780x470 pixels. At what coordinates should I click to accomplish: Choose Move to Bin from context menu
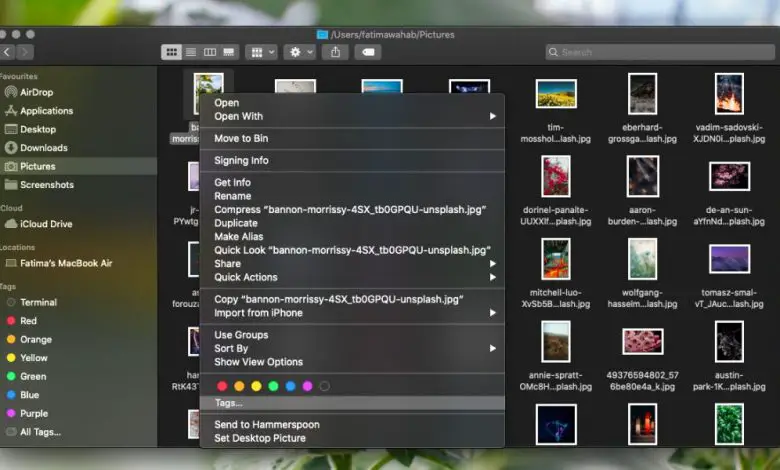coord(241,138)
